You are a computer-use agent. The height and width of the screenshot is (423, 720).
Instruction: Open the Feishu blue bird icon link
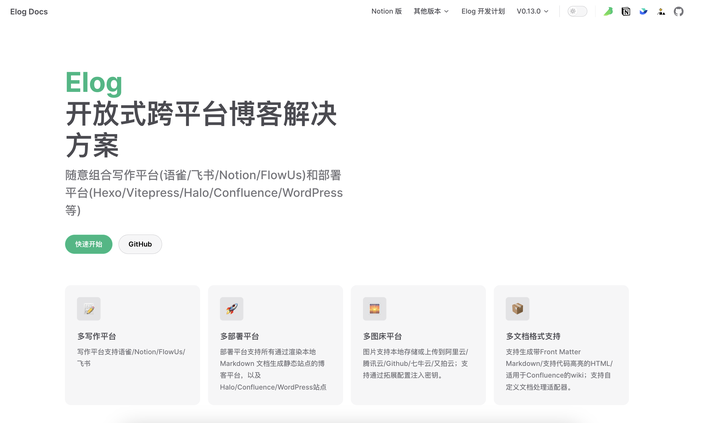[x=643, y=11]
